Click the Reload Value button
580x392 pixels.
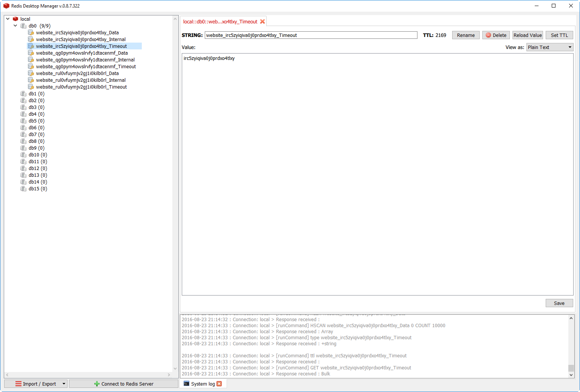coord(528,35)
